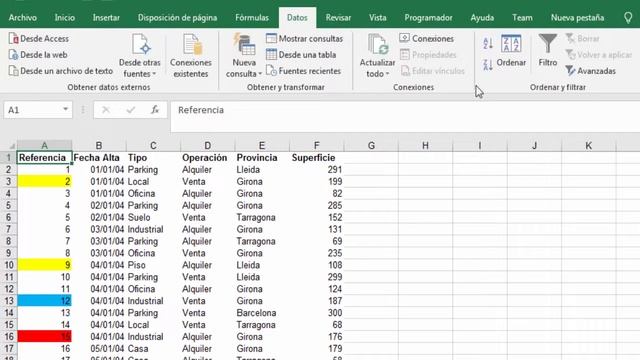Toggle the Filtro funnel button
Image resolution: width=640 pixels, height=360 pixels.
point(548,51)
